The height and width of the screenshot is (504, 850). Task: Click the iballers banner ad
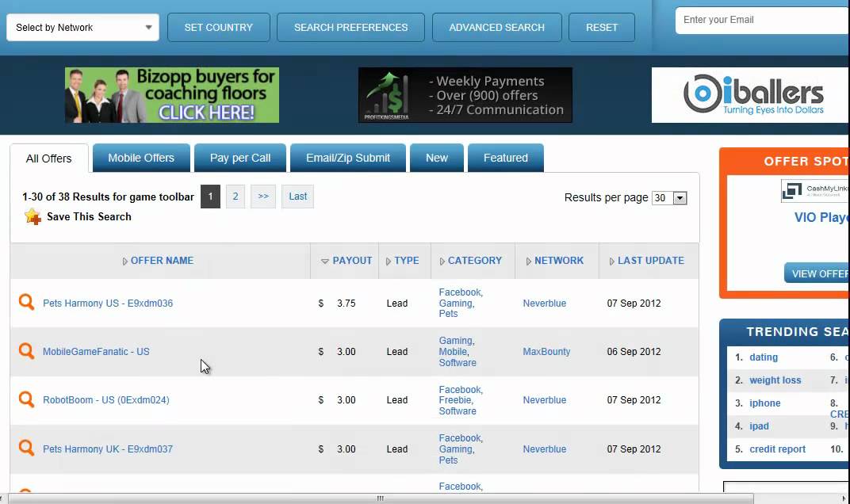pos(751,95)
